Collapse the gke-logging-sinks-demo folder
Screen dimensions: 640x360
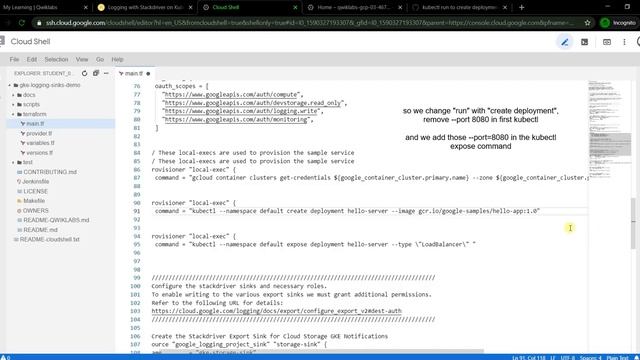click(x=49, y=85)
